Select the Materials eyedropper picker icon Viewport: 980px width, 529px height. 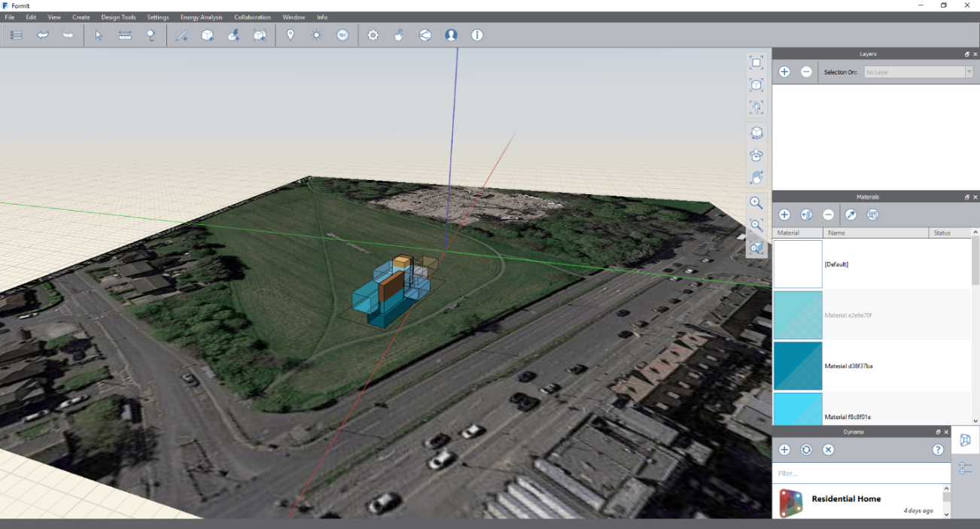(850, 214)
